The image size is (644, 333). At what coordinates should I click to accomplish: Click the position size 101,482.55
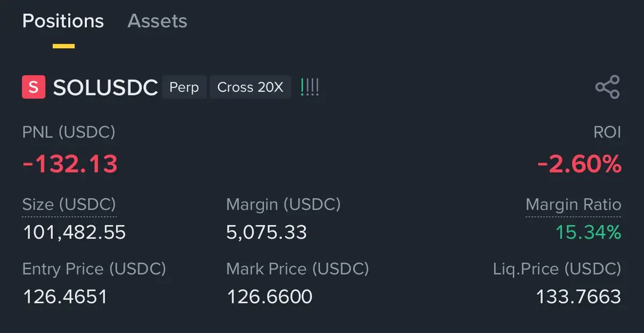[74, 232]
